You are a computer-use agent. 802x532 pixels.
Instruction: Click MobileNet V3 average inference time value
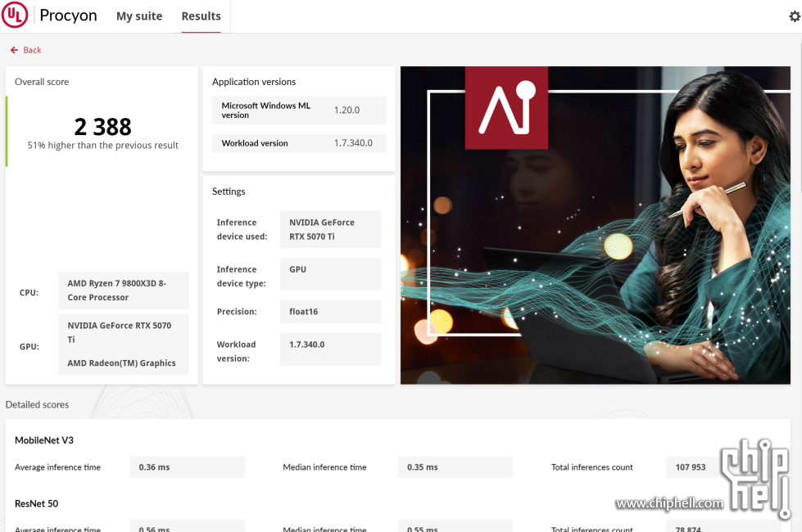pos(187,467)
